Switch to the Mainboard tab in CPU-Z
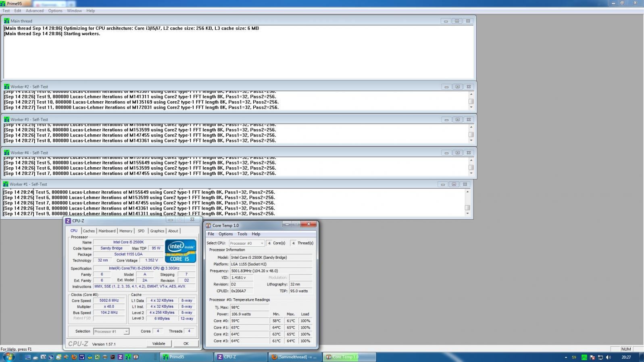The width and height of the screenshot is (644, 362). (107, 231)
